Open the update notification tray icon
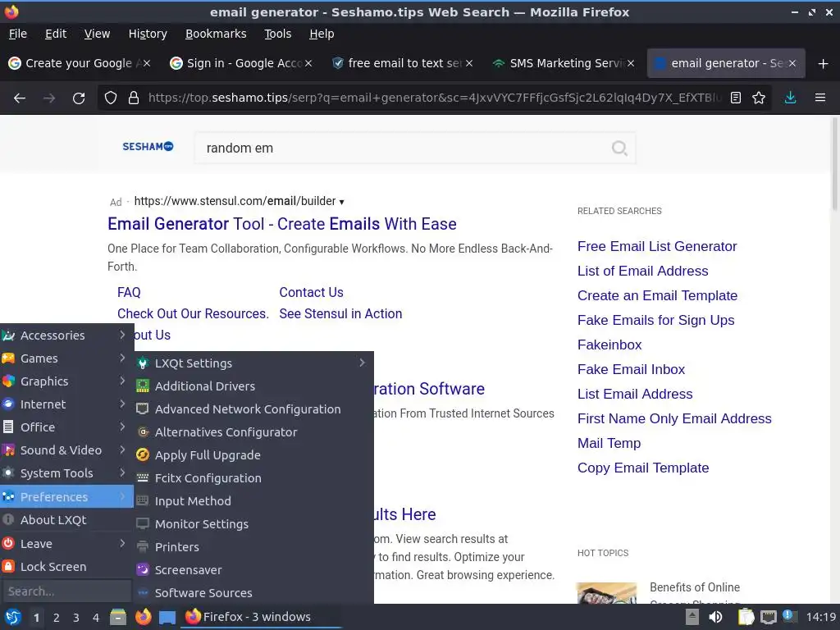 pos(788,616)
